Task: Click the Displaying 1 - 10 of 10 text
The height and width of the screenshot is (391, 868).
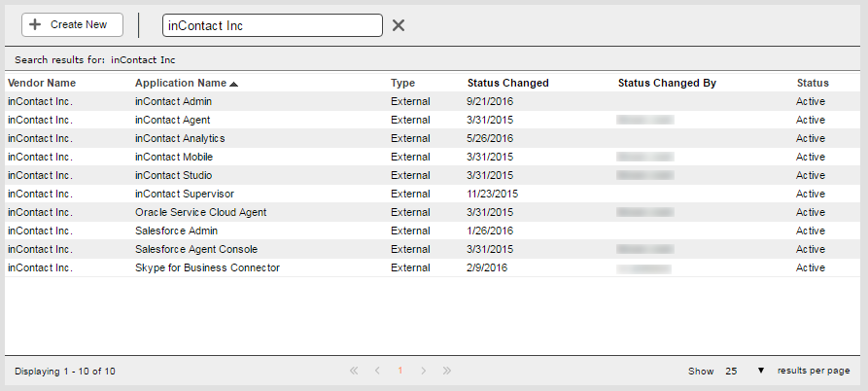Action: 65,372
